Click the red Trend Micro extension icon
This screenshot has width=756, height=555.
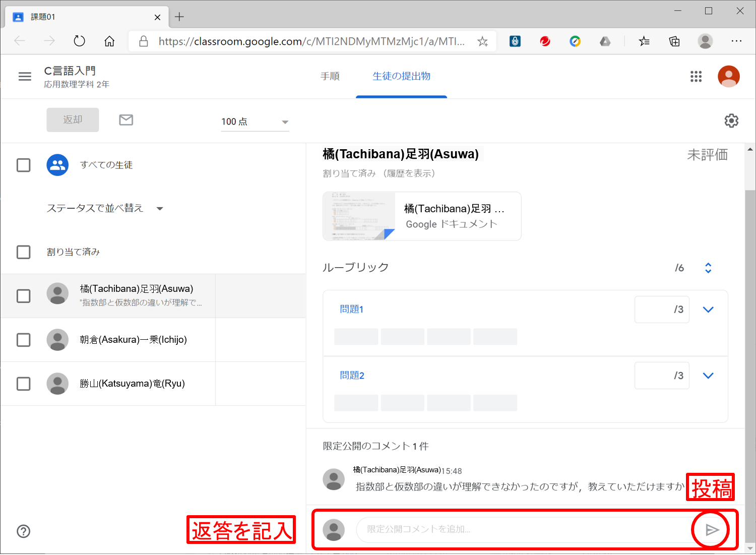pos(545,41)
